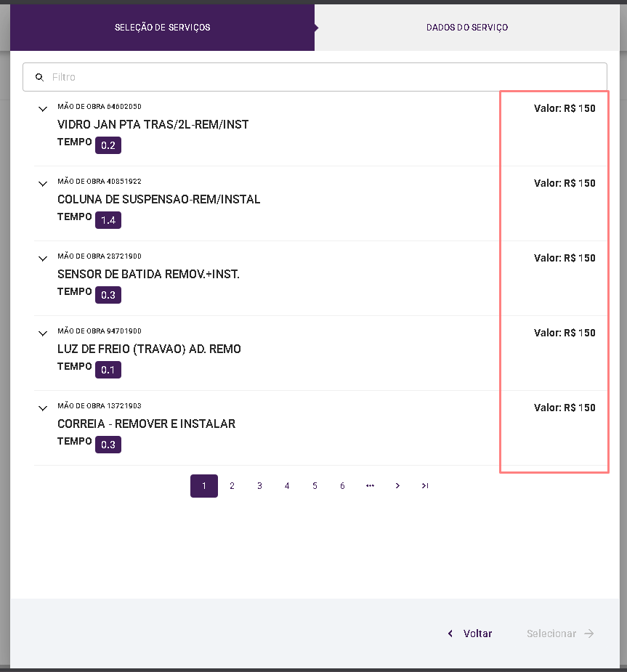
Task: Click the Voltar left arrow icon
Action: point(451,633)
